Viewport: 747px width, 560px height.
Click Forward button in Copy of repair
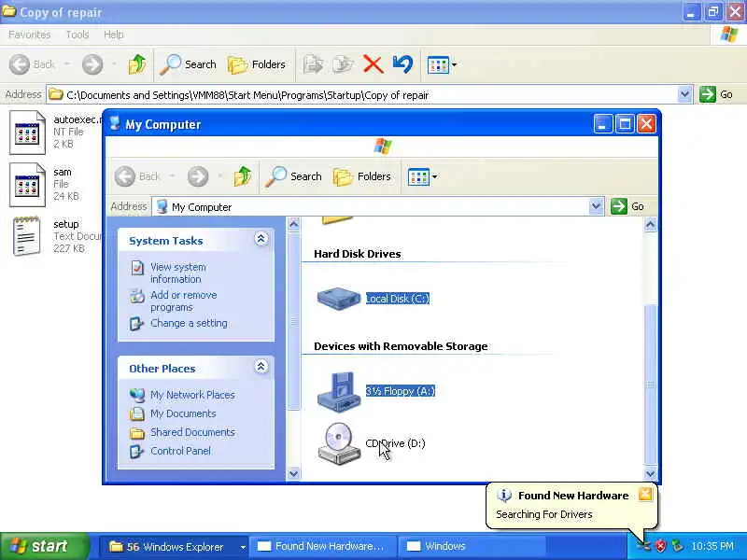[92, 64]
